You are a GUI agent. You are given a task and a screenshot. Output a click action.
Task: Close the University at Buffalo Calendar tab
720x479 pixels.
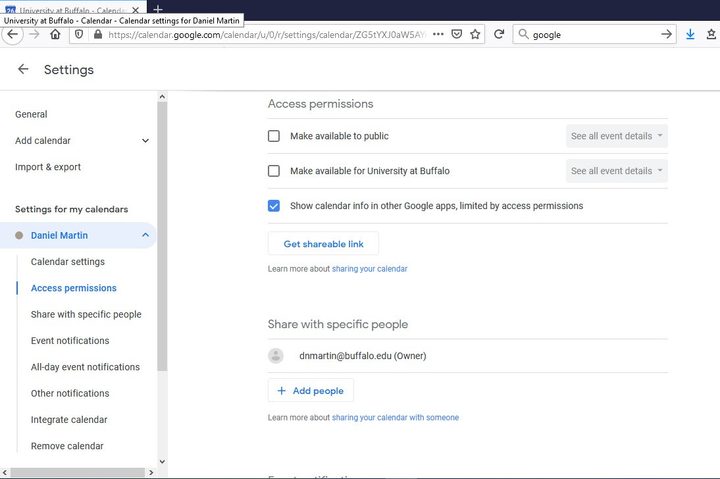135,10
